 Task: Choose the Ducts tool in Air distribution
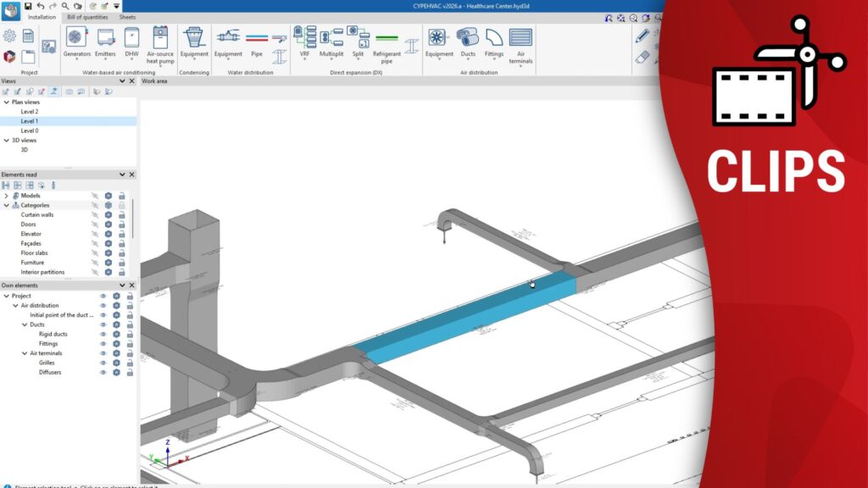click(x=468, y=41)
